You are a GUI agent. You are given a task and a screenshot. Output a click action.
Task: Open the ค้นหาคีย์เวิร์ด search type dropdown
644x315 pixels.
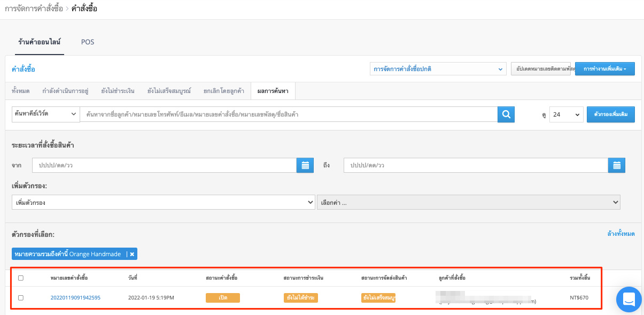(45, 114)
